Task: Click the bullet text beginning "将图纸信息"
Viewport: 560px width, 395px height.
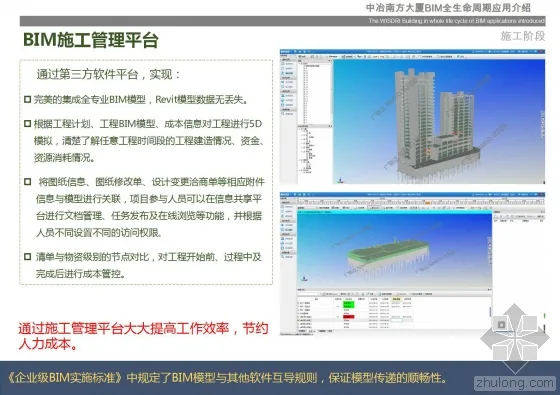Action: pyautogui.click(x=150, y=207)
